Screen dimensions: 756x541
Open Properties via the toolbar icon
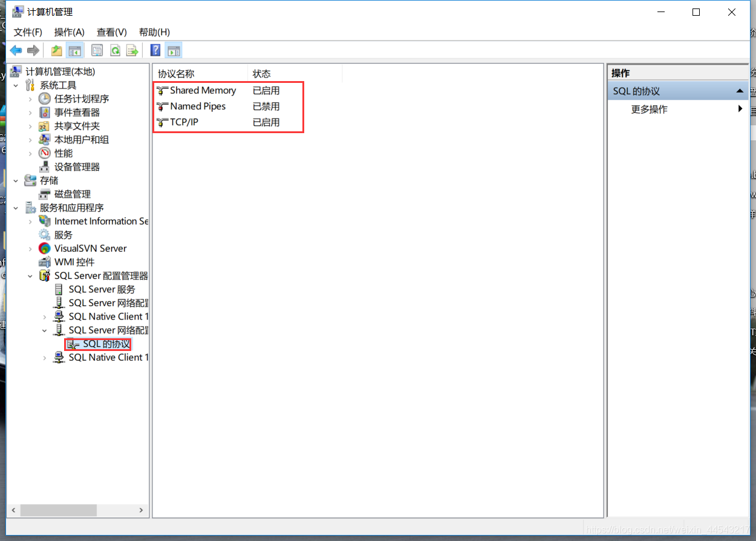[x=97, y=51]
